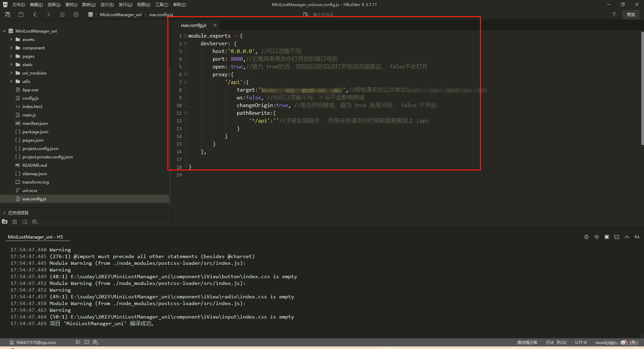
Task: Click the console rerun icon
Action: [596, 237]
